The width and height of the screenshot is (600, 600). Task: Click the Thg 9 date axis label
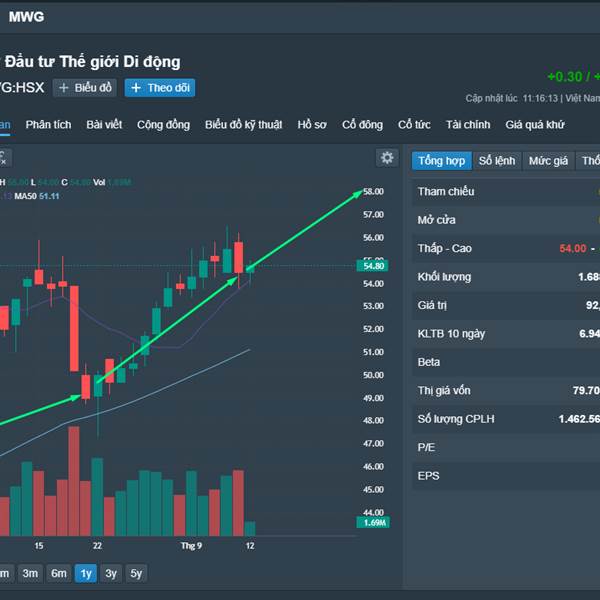point(191,546)
